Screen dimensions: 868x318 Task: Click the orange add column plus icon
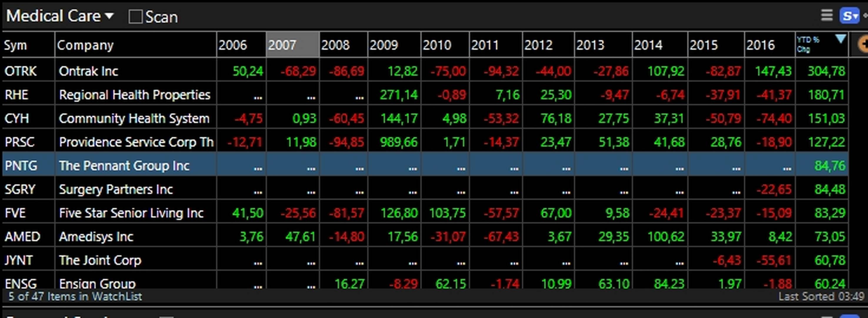tap(863, 44)
